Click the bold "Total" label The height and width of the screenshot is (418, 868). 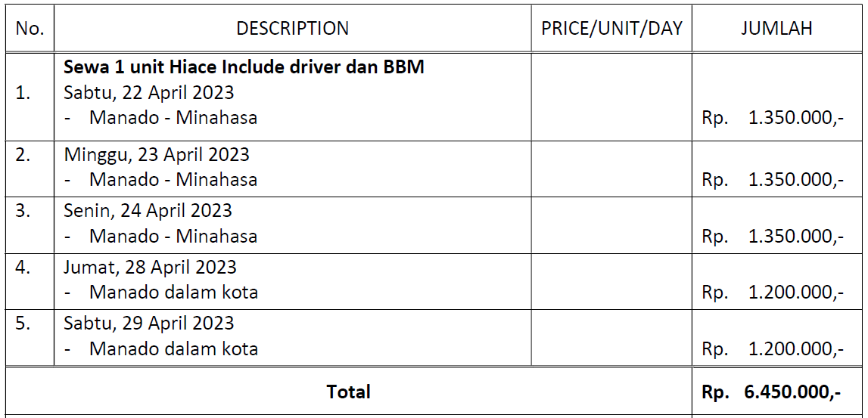point(348,392)
